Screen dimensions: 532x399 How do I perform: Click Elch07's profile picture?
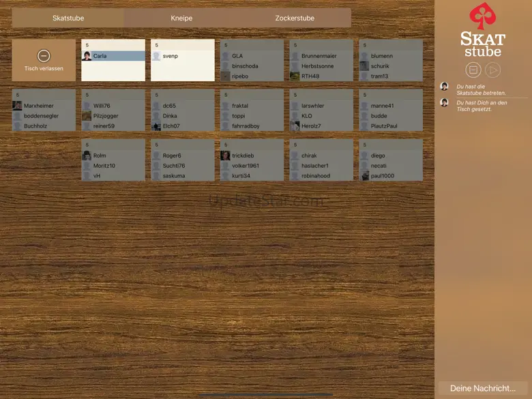click(156, 126)
